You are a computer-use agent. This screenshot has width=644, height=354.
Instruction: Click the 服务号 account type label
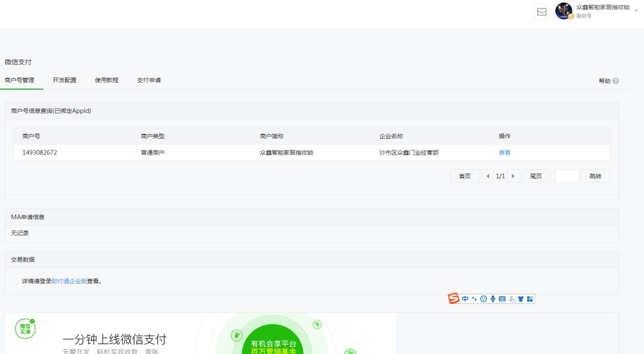point(584,16)
